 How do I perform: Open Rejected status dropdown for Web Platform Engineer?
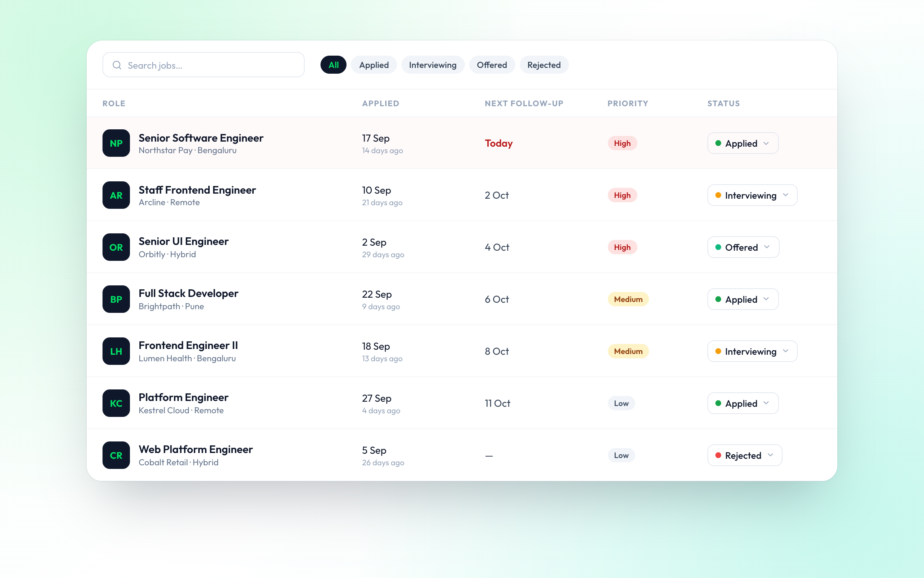745,455
